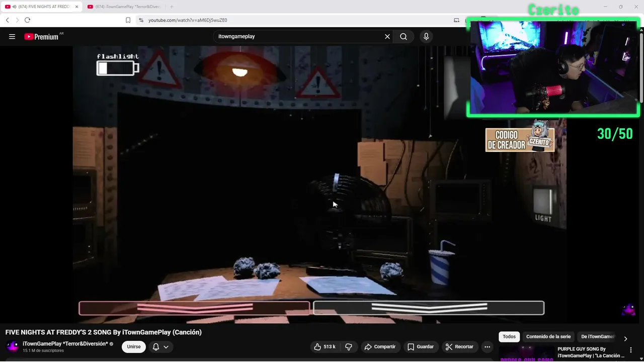Share the video via Compartir
The image size is (644, 362).
380,347
